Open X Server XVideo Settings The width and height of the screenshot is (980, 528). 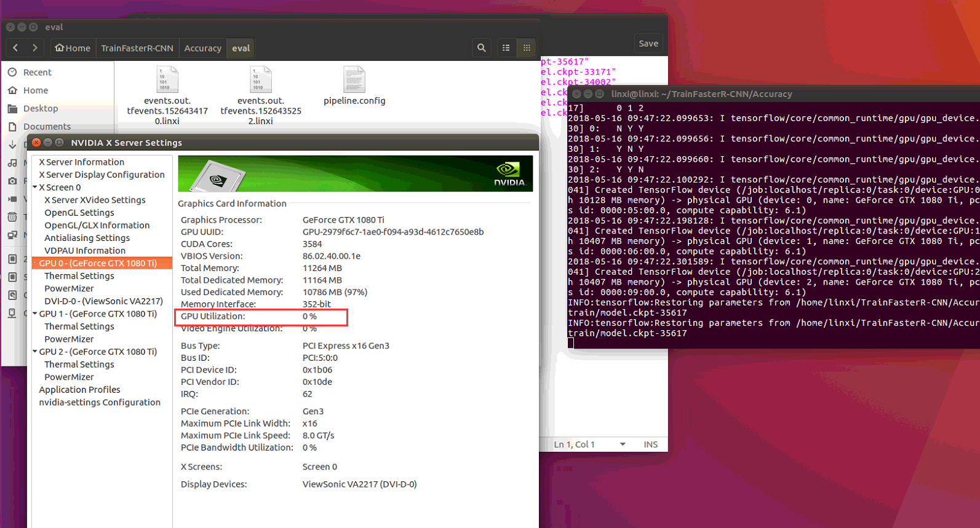coord(95,200)
